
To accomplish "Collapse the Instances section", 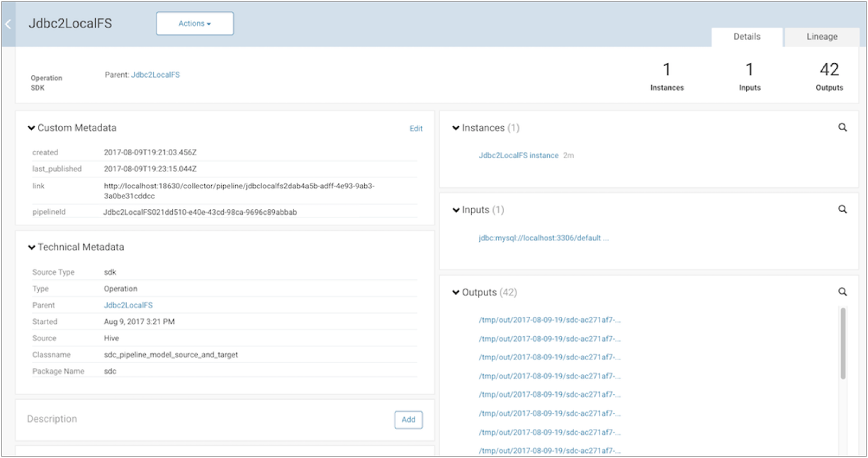I will [456, 128].
